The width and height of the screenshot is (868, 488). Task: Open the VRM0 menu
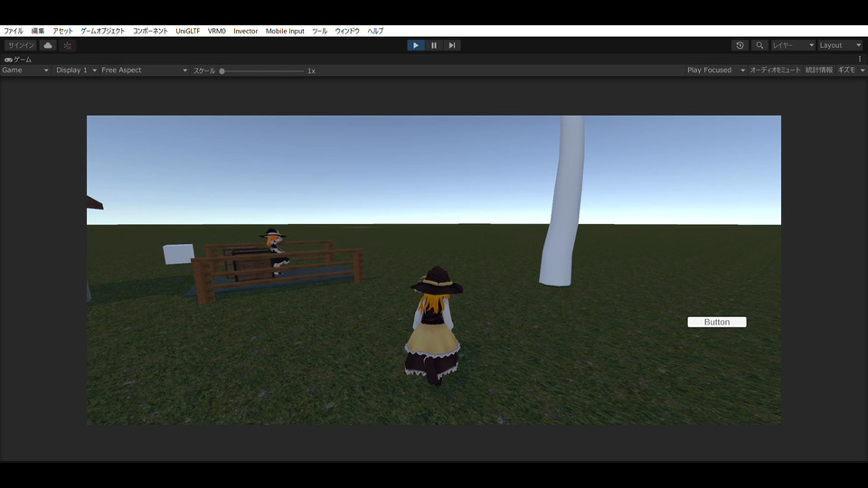click(x=216, y=31)
